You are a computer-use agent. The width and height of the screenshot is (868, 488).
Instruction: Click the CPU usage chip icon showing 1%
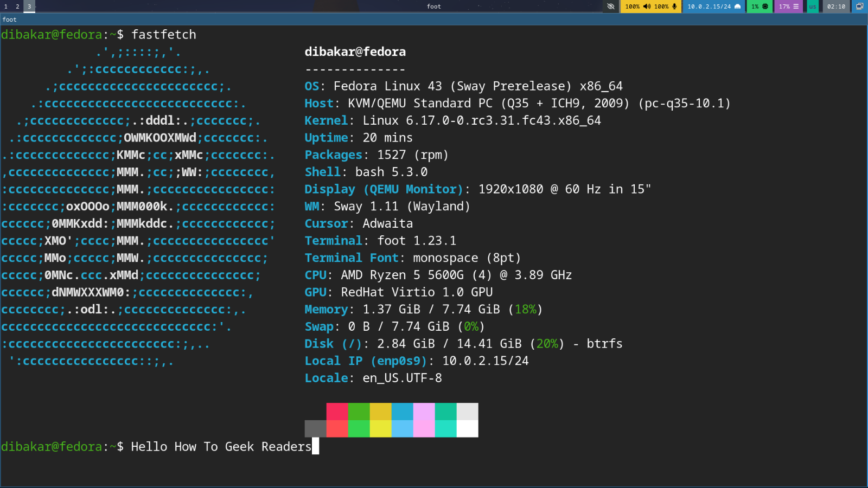[x=765, y=7]
